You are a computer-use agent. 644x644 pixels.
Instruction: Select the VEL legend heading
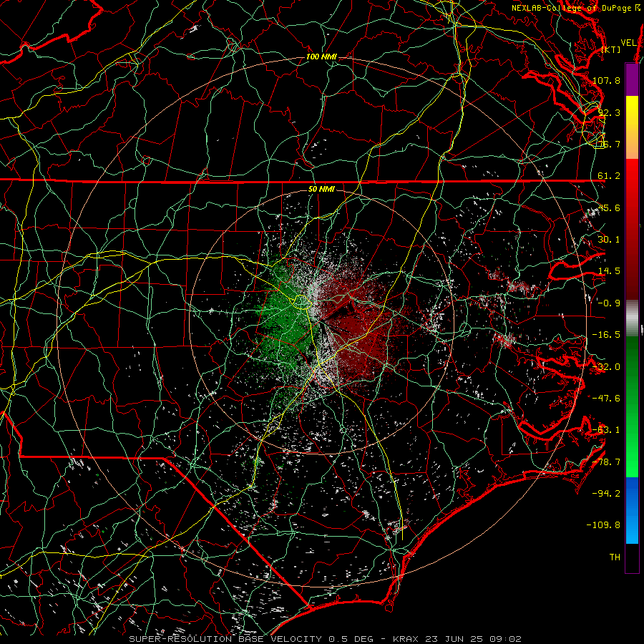click(x=629, y=43)
